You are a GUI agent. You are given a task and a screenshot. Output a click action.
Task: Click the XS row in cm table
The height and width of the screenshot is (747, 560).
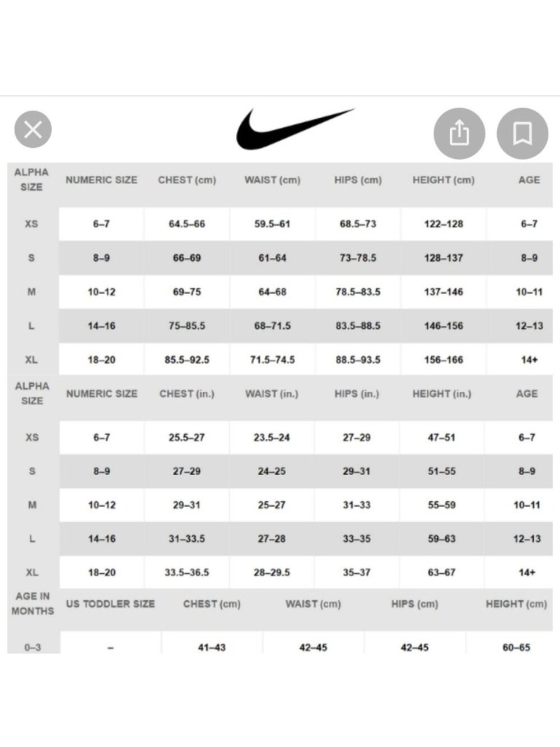coord(280,224)
